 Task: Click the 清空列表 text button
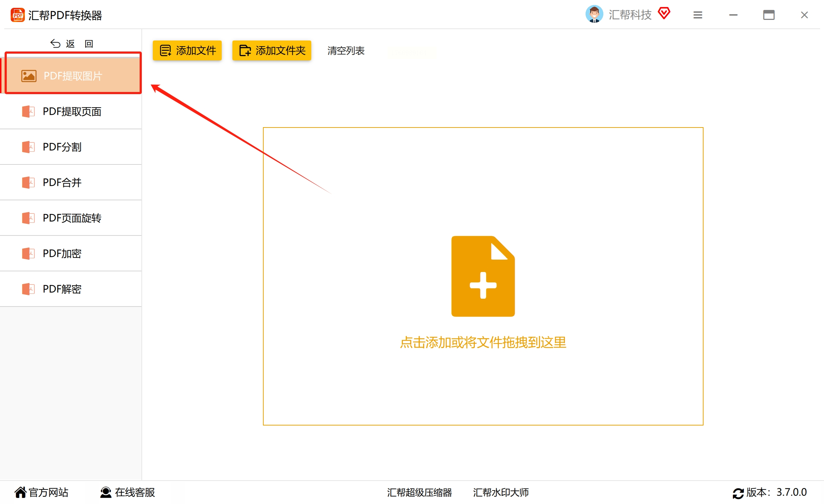click(x=346, y=51)
